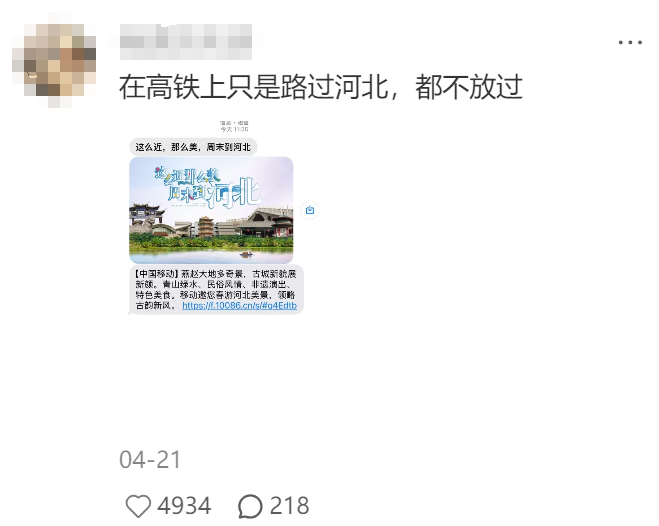The image size is (659, 526).
Task: Like the post with the heart icon
Action: click(138, 506)
